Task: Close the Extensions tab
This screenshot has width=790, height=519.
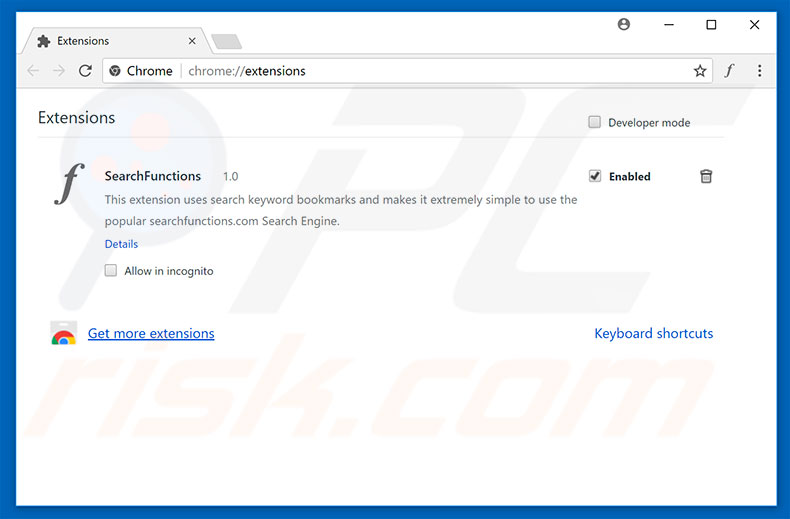Action: pyautogui.click(x=192, y=41)
